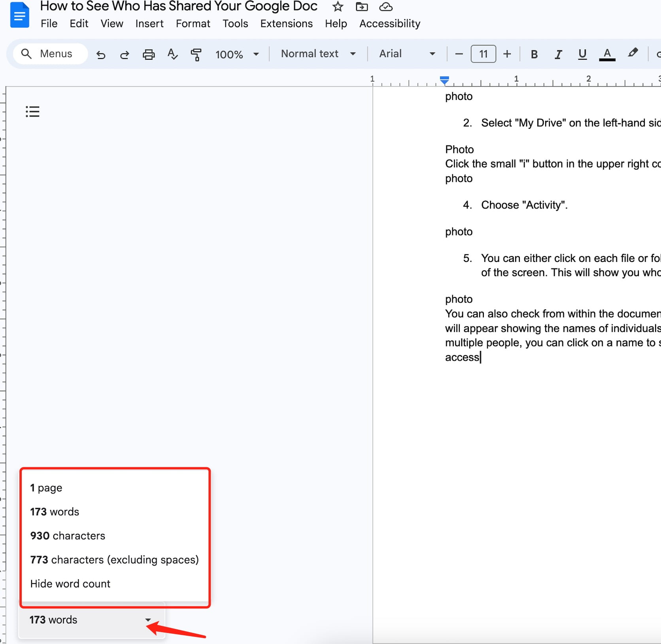Click the Redo arrow icon
Image resolution: width=661 pixels, height=644 pixels.
click(x=125, y=54)
